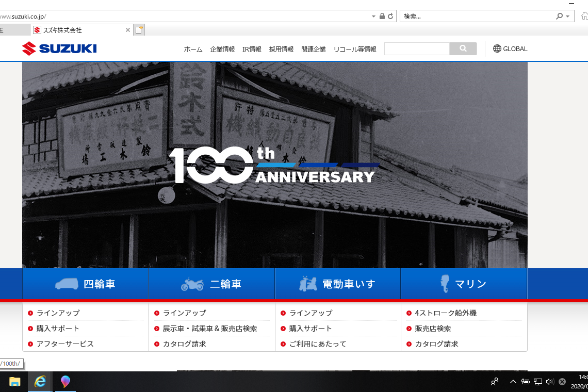588x392 pixels.
Task: Click into the Suzuki site search field
Action: pyautogui.click(x=417, y=48)
